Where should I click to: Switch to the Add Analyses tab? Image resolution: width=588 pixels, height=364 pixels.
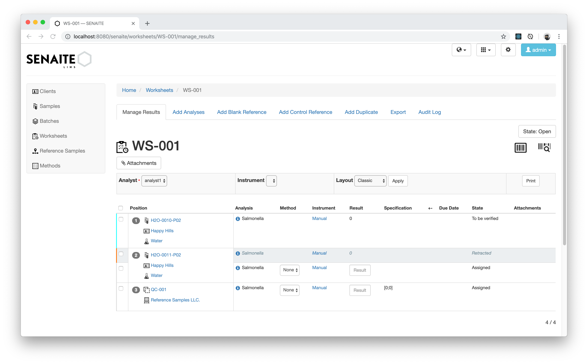click(x=188, y=112)
